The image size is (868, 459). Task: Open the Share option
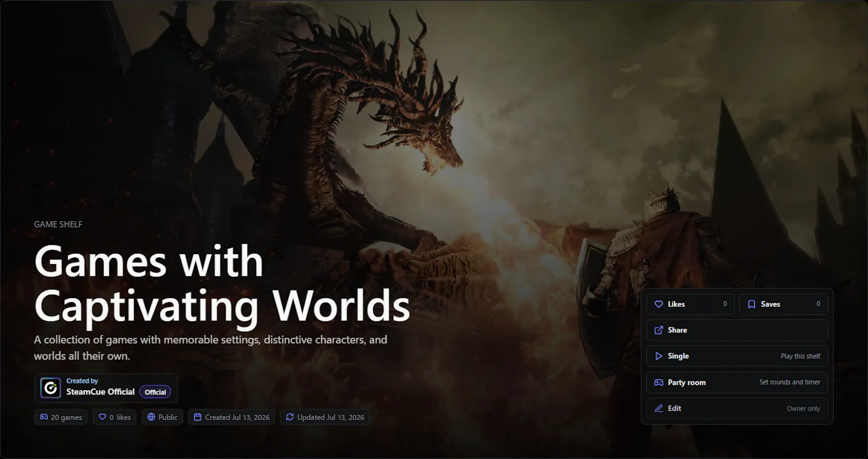(737, 330)
